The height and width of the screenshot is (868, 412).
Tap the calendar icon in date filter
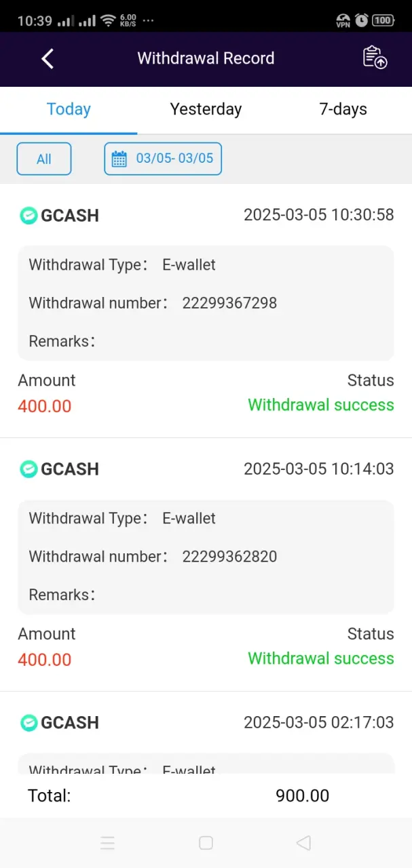click(x=119, y=159)
